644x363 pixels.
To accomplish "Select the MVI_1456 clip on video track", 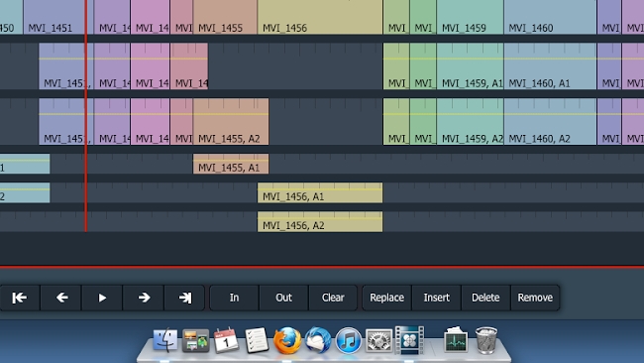I will click(x=320, y=17).
